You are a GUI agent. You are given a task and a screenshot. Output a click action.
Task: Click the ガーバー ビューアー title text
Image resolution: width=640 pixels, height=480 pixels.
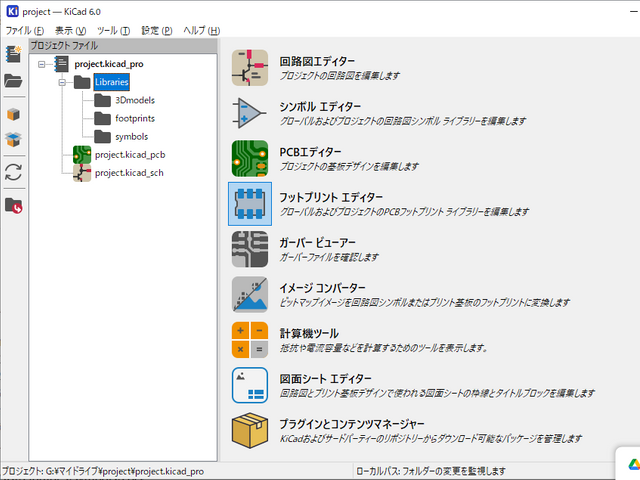317,242
